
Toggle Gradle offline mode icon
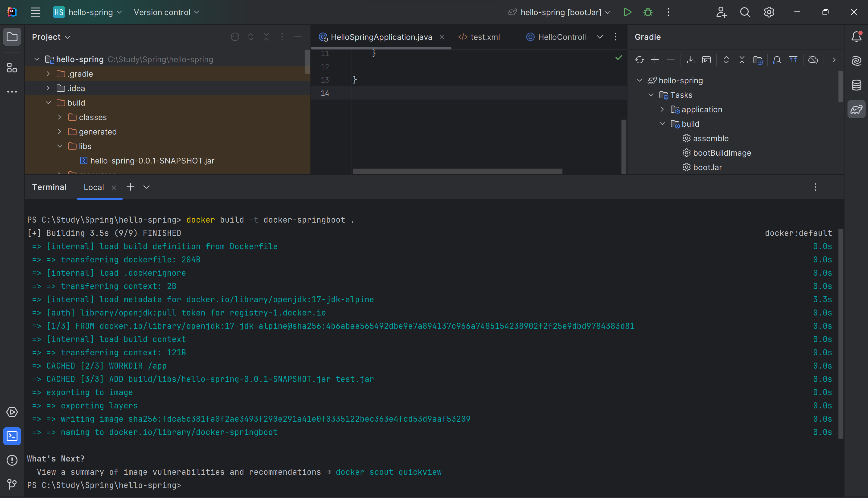813,60
